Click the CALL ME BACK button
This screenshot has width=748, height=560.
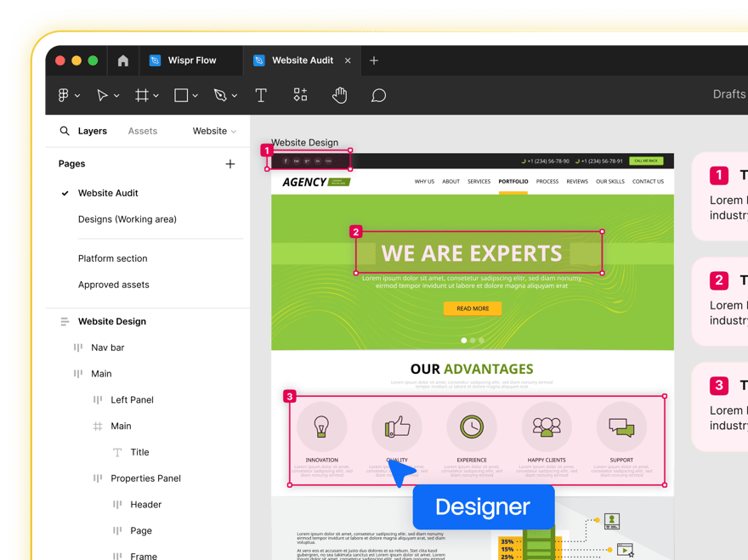click(x=646, y=161)
